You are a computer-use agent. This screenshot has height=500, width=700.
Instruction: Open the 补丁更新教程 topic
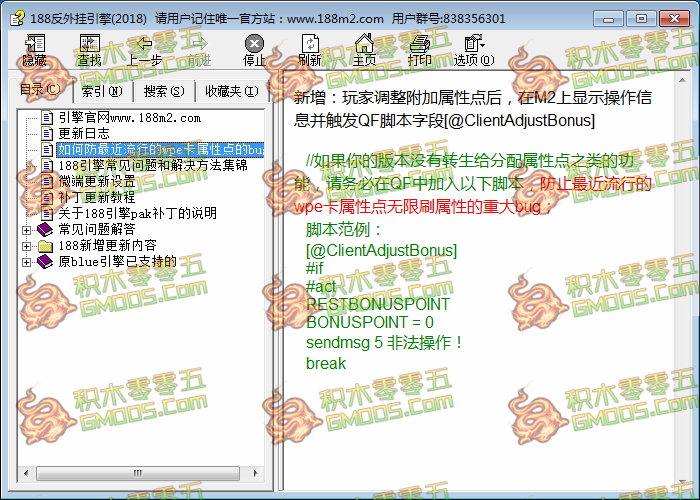pos(97,197)
